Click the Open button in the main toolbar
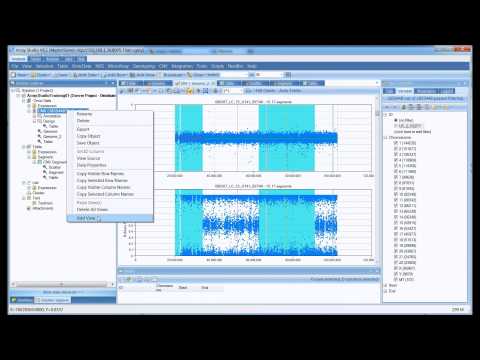 pos(41,75)
